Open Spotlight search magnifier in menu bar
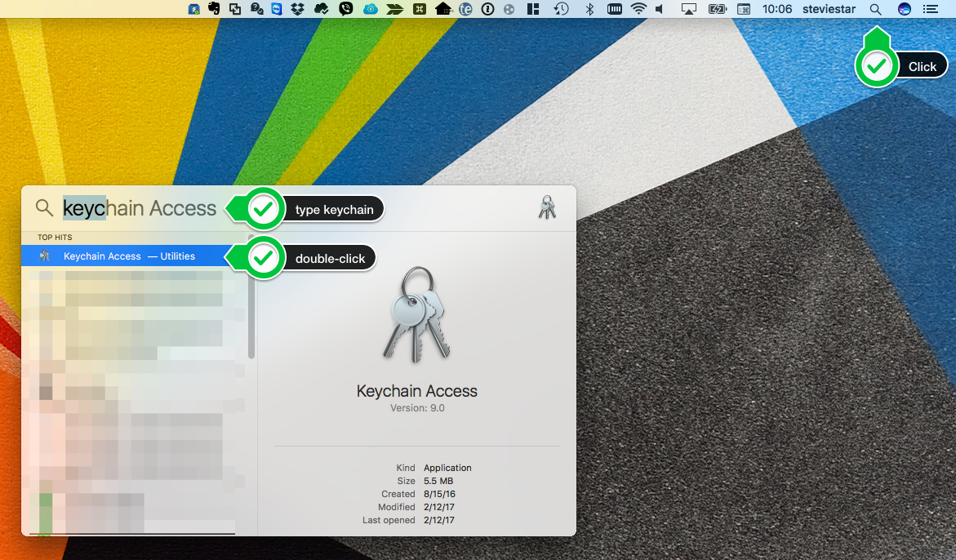The height and width of the screenshot is (560, 956). [x=875, y=9]
